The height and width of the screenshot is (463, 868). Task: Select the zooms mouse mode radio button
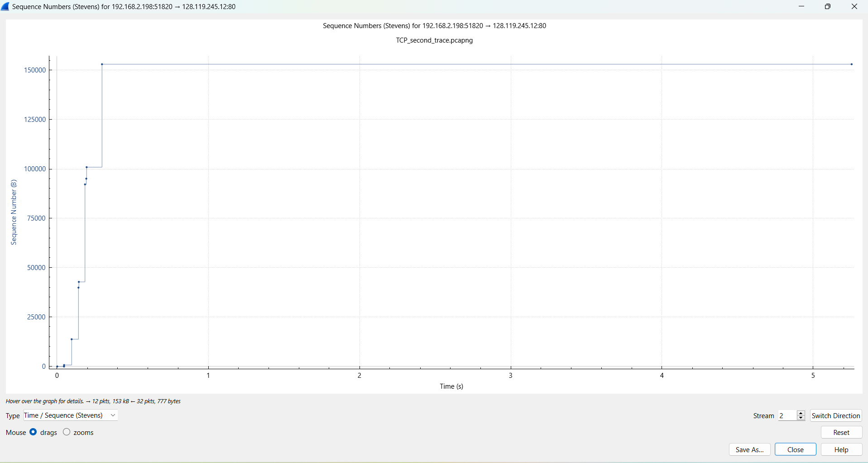click(67, 432)
